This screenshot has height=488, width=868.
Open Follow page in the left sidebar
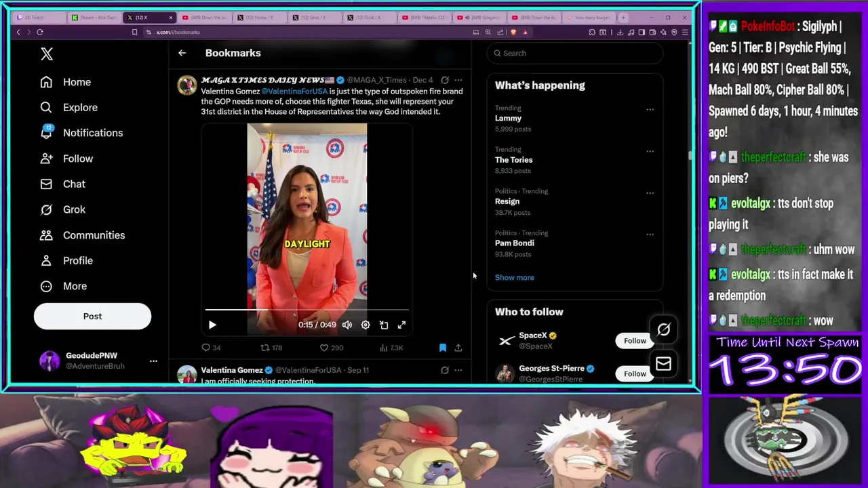point(66,159)
